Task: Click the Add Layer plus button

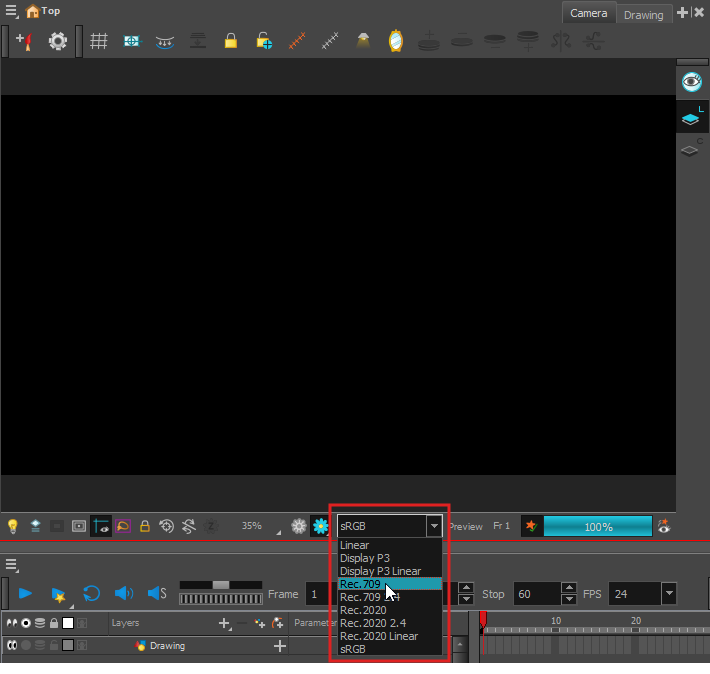Action: coord(225,623)
